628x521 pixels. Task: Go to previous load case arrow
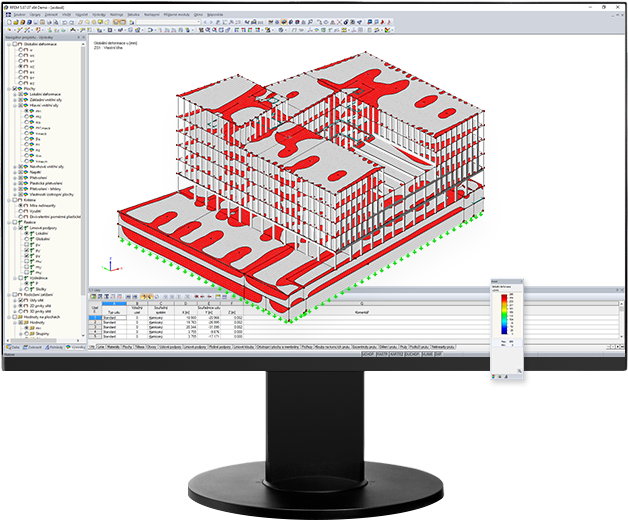(x=205, y=22)
